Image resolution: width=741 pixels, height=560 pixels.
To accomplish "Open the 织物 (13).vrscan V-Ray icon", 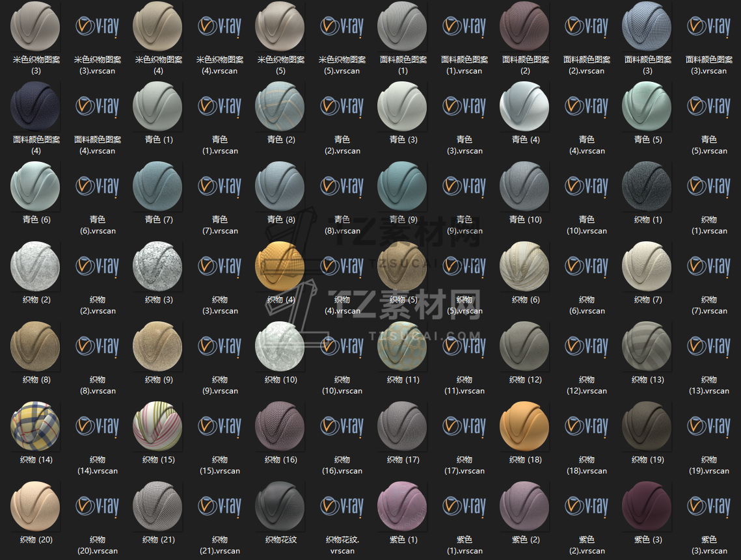I will pyautogui.click(x=709, y=347).
